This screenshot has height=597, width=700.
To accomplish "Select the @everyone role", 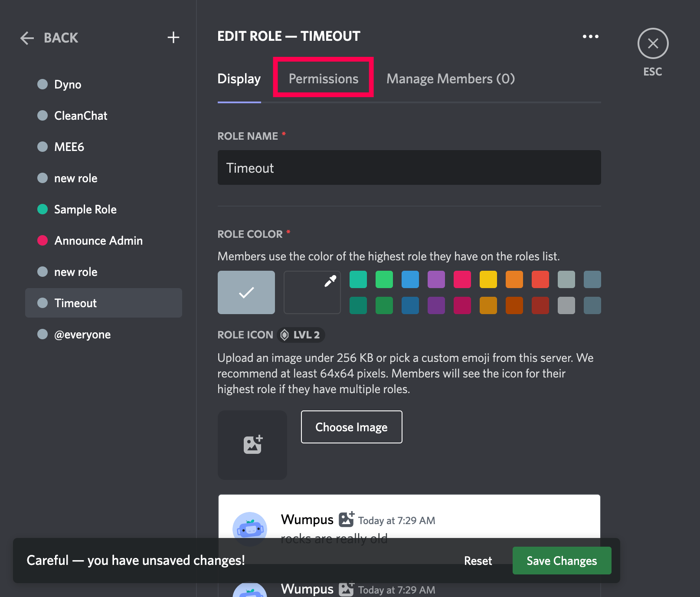I will [x=82, y=335].
